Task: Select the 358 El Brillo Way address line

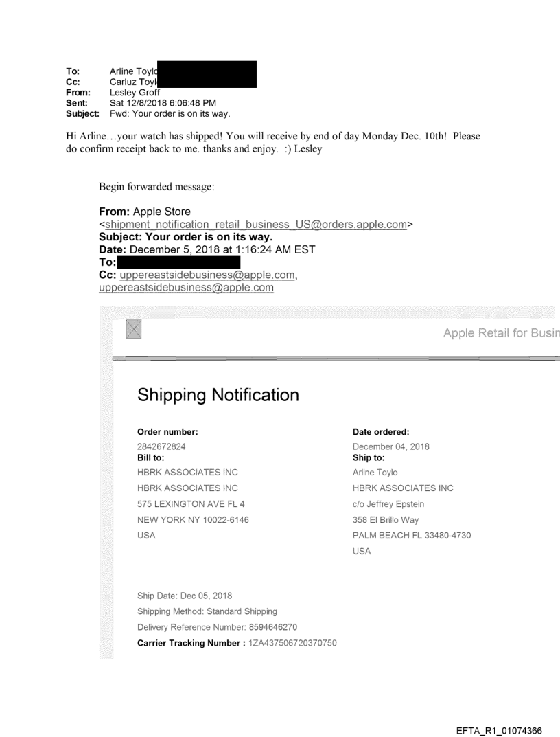Action: point(385,520)
